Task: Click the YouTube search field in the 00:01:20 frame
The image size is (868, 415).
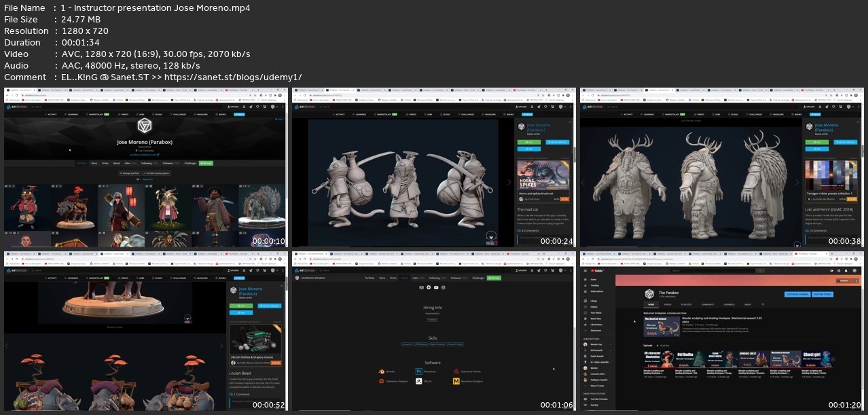Action: click(713, 270)
